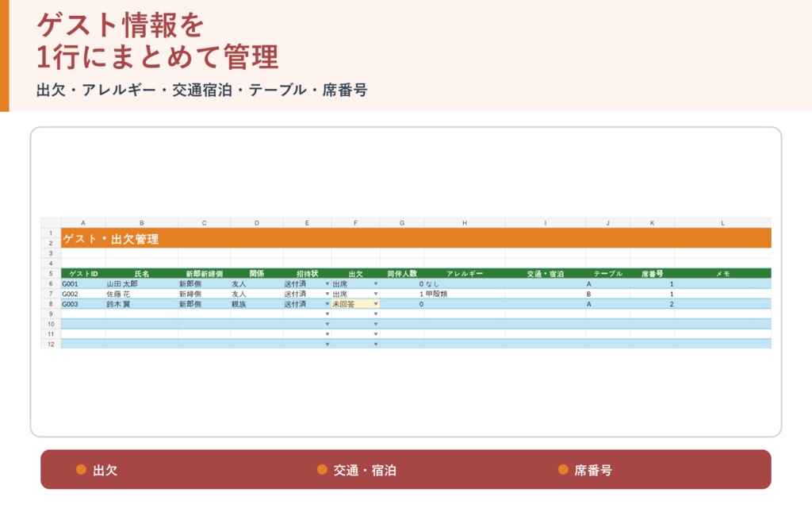
Task: Select column H header
Action: click(465, 223)
